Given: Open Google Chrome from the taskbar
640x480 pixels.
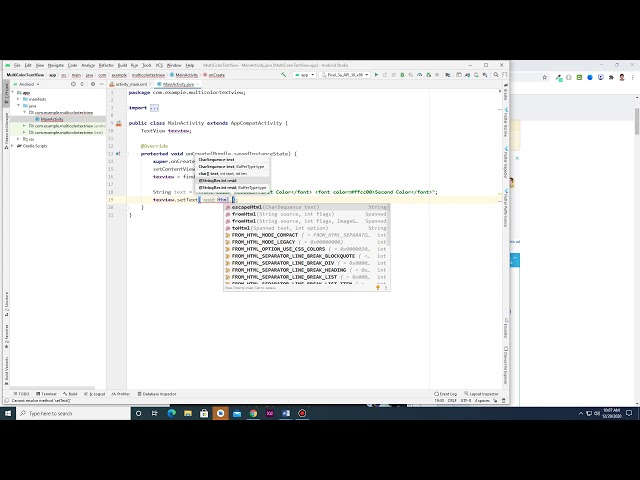Looking at the screenshot, I should (x=253, y=413).
